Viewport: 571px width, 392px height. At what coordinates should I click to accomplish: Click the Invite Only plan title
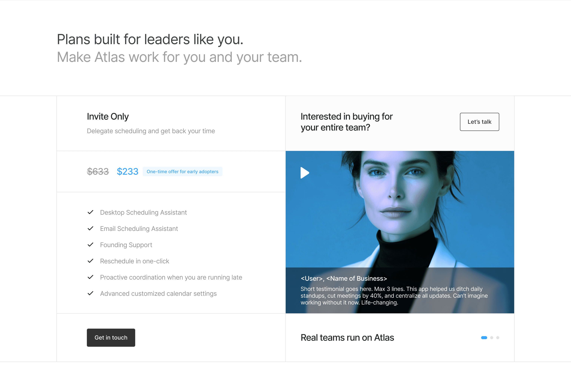108,117
